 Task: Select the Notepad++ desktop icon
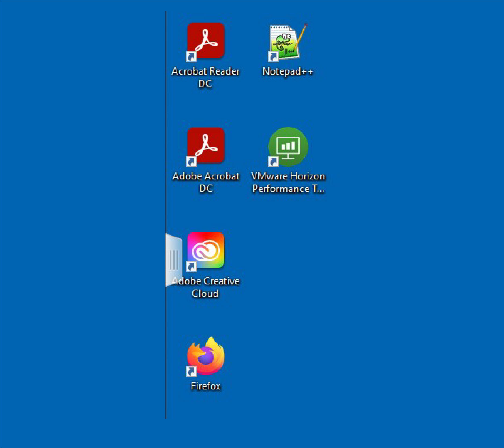(288, 41)
